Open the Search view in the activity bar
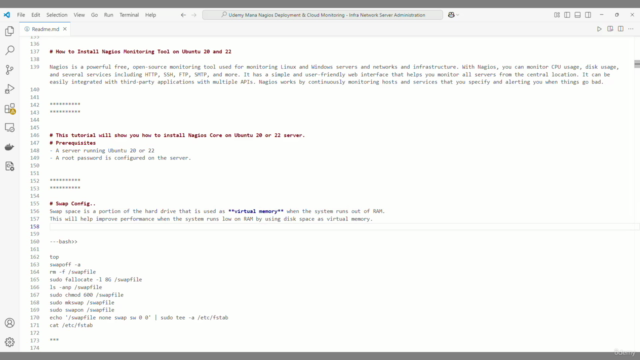The height and width of the screenshot is (360, 640). click(9, 50)
